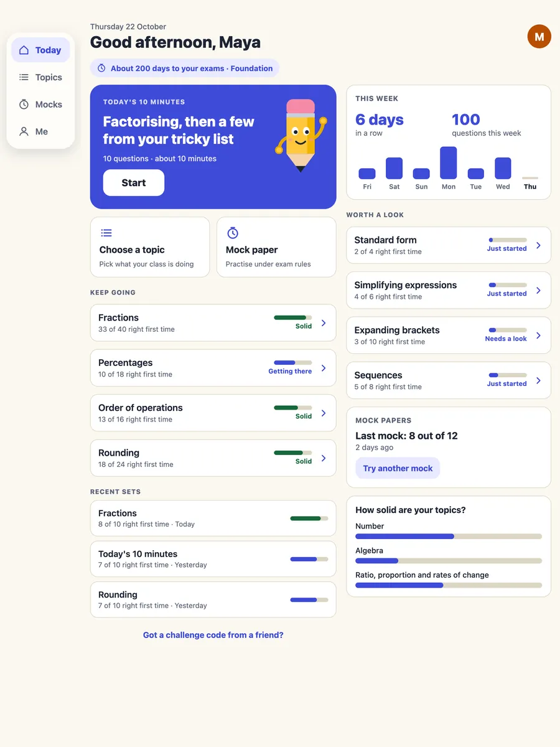Screen dimensions: 560x747
Task: Open the challenge code from a friend link
Action: (213, 635)
